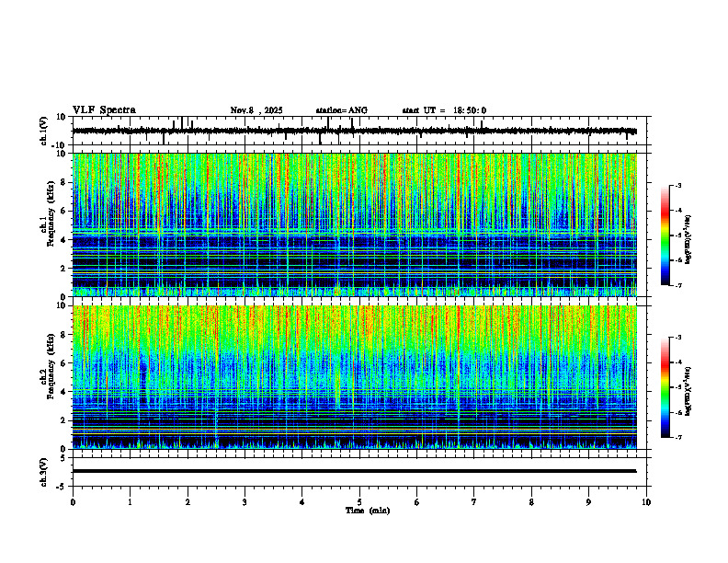Click the "VLF Spectra" plot title
The image size is (728, 563).
104,110
